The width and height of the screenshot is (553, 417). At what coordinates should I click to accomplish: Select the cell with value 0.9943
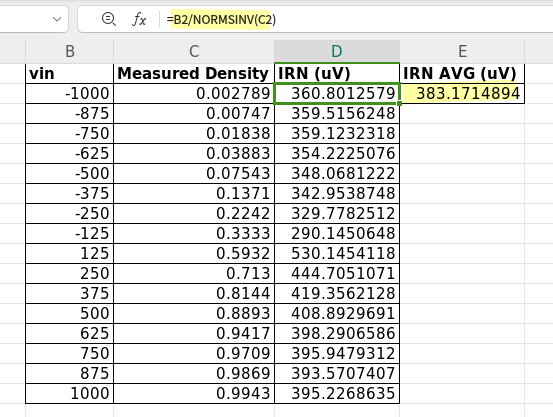[194, 393]
